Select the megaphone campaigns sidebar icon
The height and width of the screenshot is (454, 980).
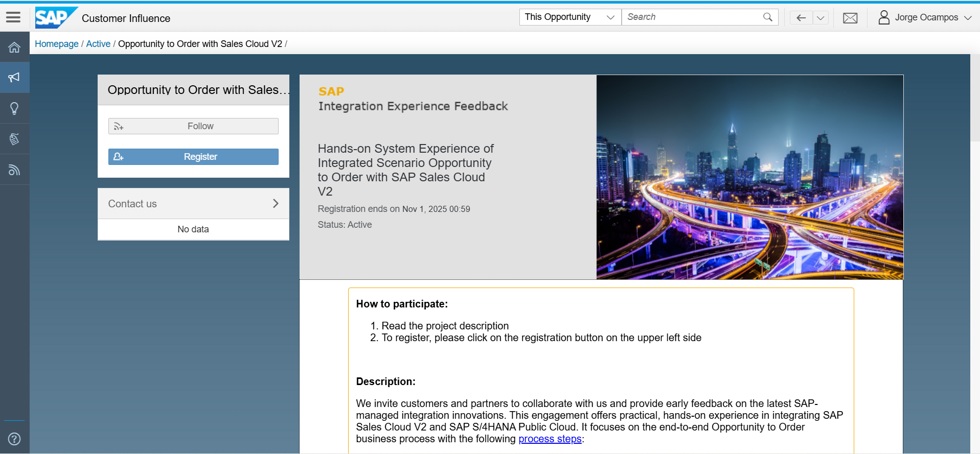[x=14, y=78]
